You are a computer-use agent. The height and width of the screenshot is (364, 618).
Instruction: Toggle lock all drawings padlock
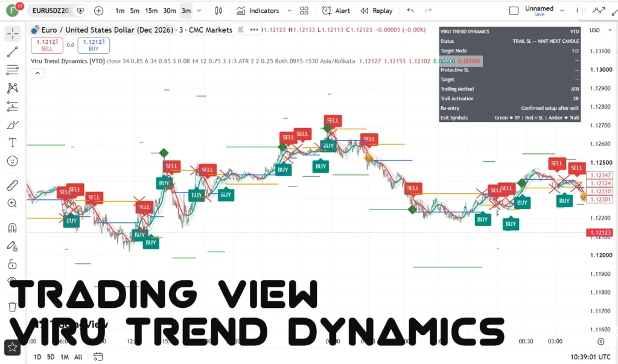(x=13, y=264)
